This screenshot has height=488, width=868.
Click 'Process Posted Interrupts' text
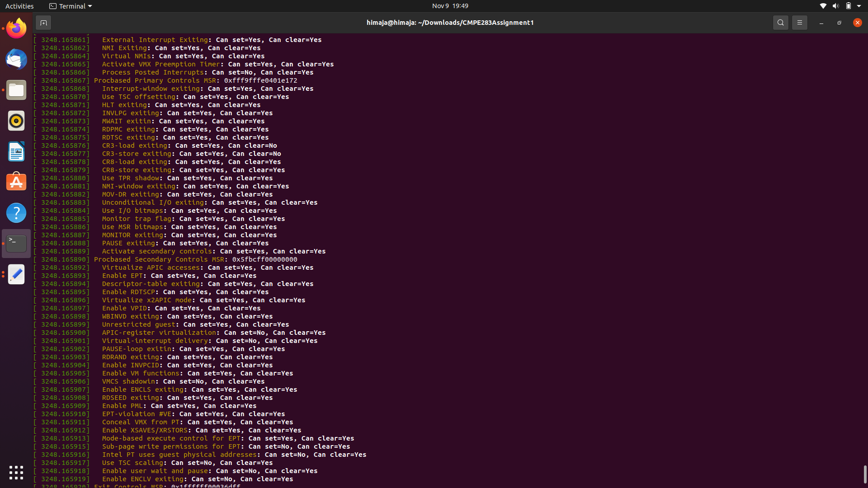point(153,72)
